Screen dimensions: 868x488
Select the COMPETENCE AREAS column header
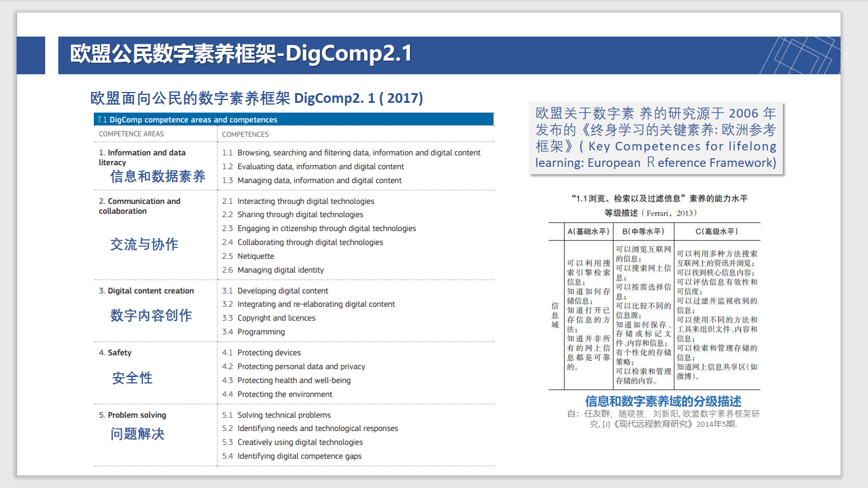tap(131, 134)
